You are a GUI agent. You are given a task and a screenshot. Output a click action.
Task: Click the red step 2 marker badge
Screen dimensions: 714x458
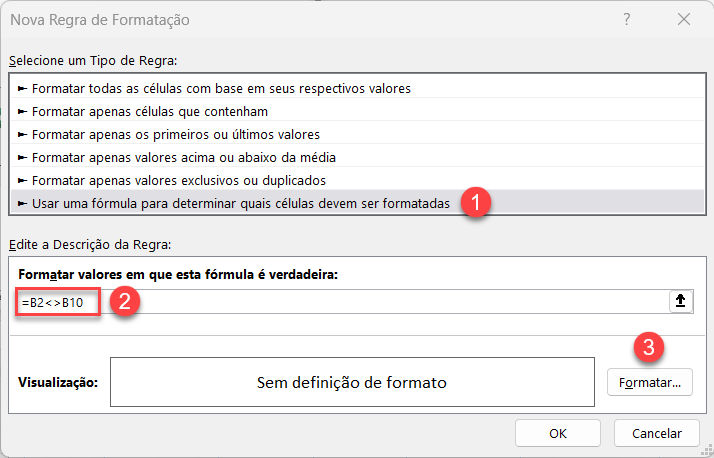(x=124, y=301)
